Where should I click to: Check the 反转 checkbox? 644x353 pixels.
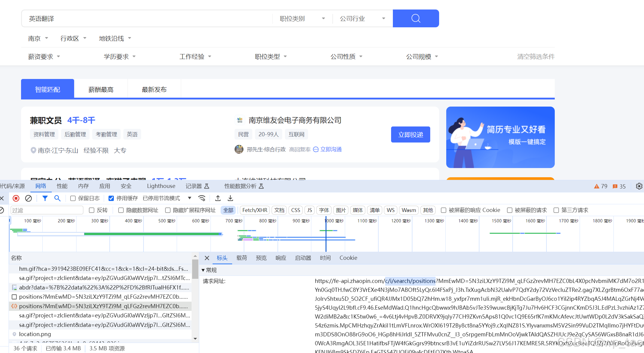coord(92,210)
